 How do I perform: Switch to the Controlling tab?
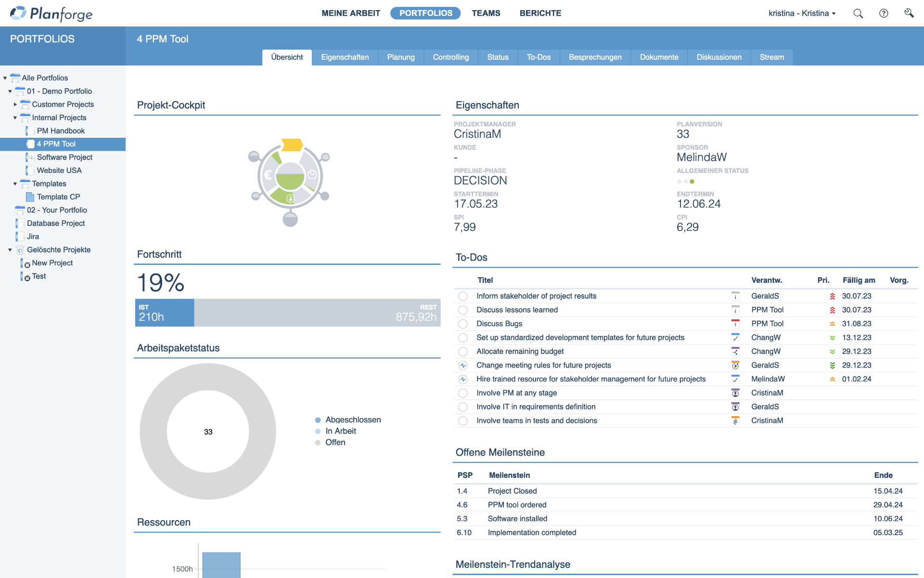point(450,57)
